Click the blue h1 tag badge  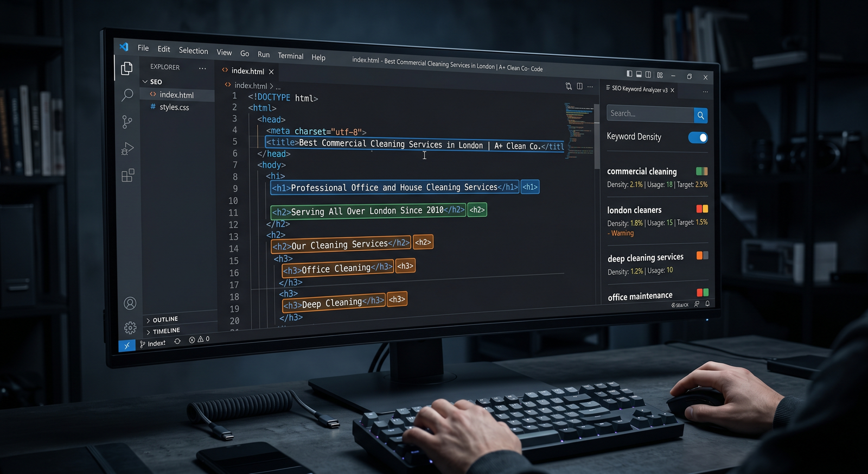pyautogui.click(x=530, y=187)
